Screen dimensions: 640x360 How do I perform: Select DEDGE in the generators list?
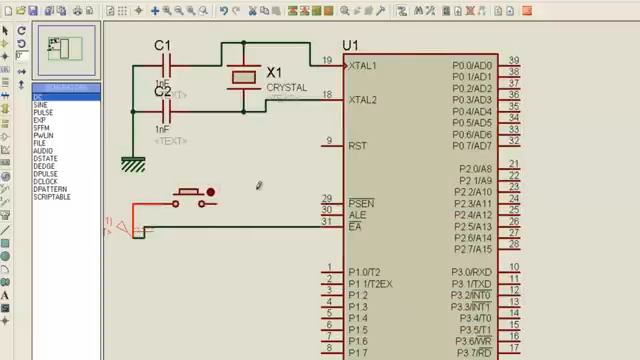44,166
